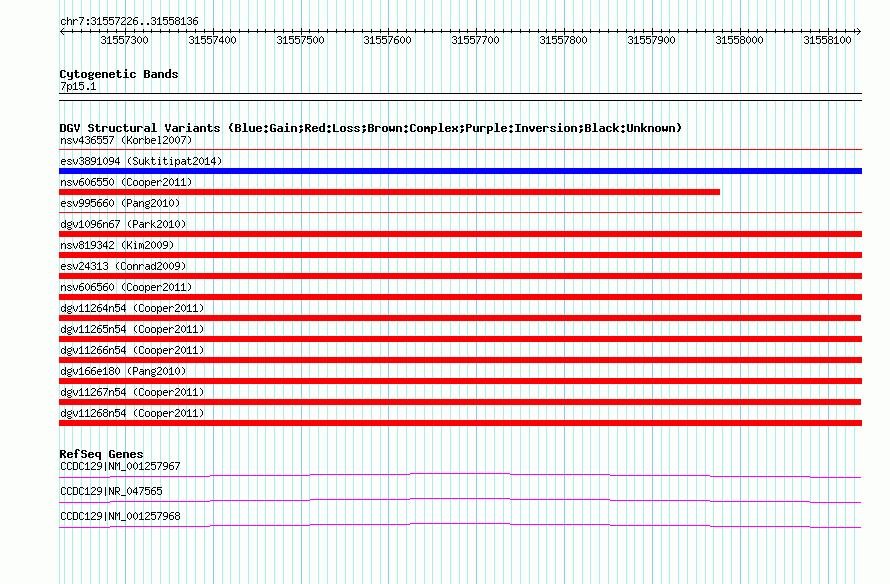The image size is (890, 584).
Task: Click the red bar under dgv166e180
Action: click(x=460, y=381)
